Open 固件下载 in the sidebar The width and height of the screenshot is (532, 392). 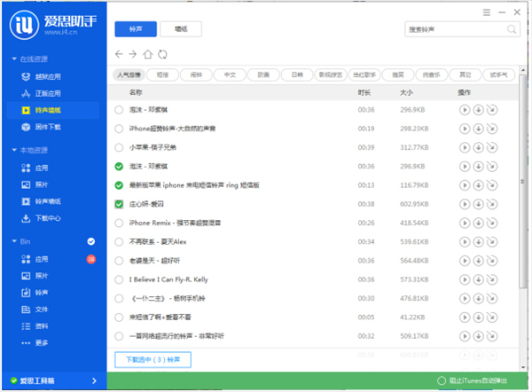click(49, 127)
